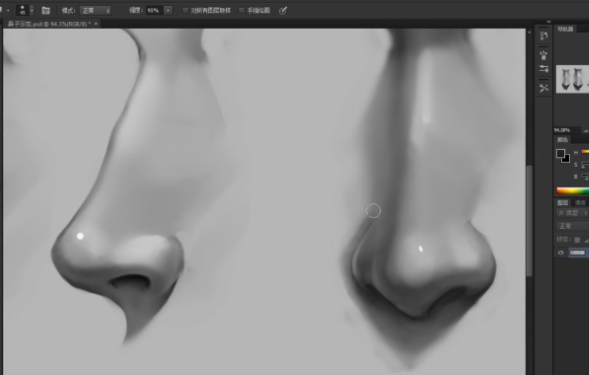Image resolution: width=589 pixels, height=375 pixels.
Task: Open the Brush panel icon in dock
Action: click(544, 56)
